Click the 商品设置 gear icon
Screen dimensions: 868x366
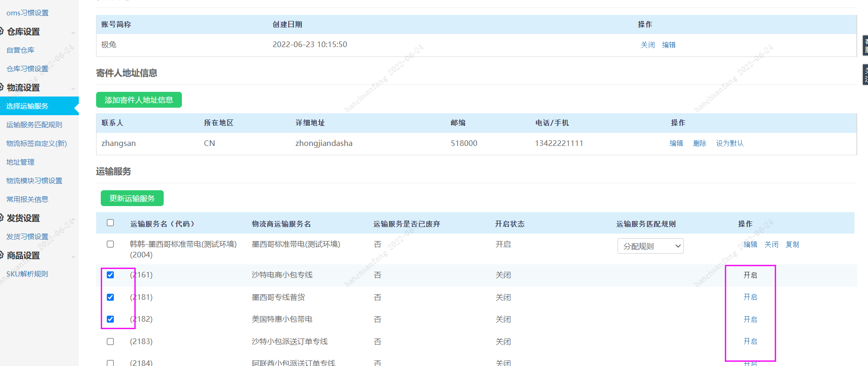(x=1, y=255)
